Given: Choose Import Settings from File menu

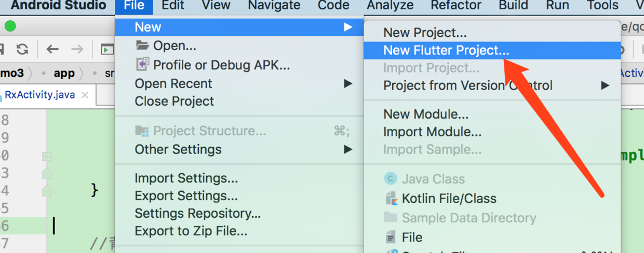Looking at the screenshot, I should [186, 178].
